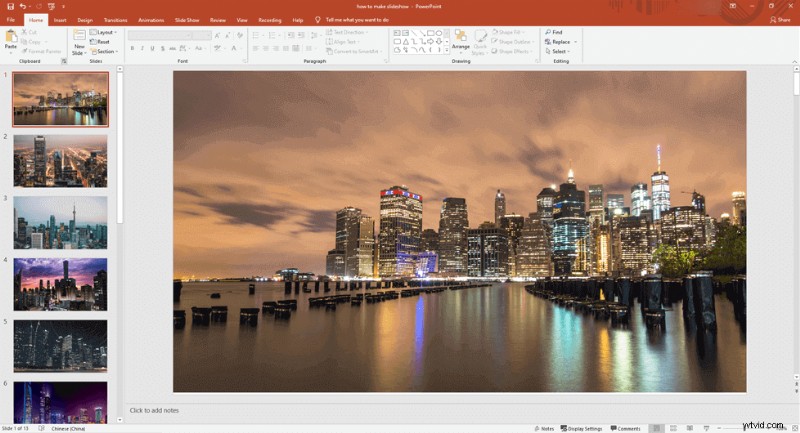The height and width of the screenshot is (433, 800).
Task: Open Shape Fill dropdown
Action: (507, 32)
